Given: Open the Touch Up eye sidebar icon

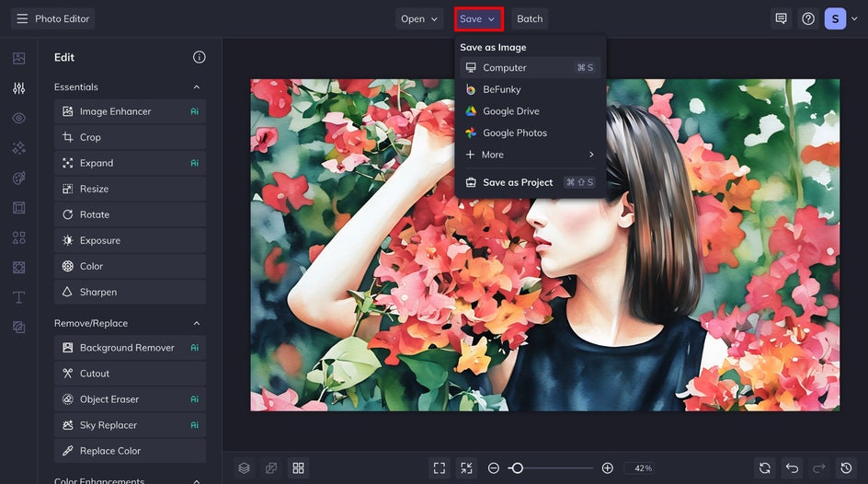Looking at the screenshot, I should (18, 118).
